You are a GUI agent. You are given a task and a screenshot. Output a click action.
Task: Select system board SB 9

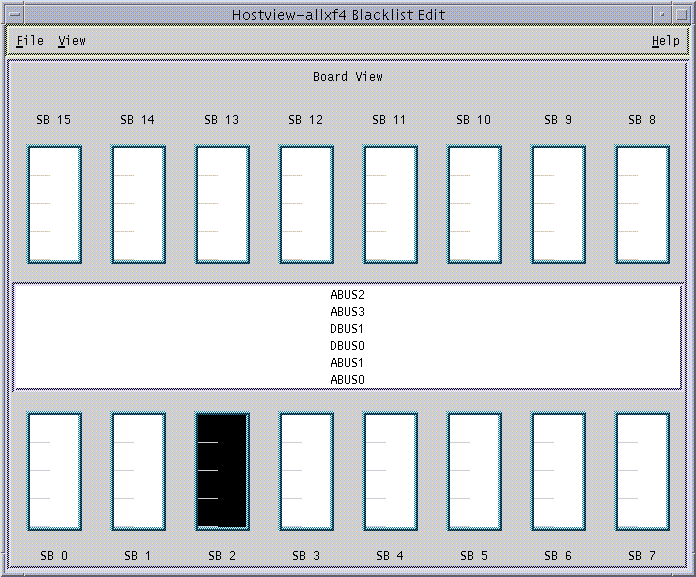pos(558,205)
